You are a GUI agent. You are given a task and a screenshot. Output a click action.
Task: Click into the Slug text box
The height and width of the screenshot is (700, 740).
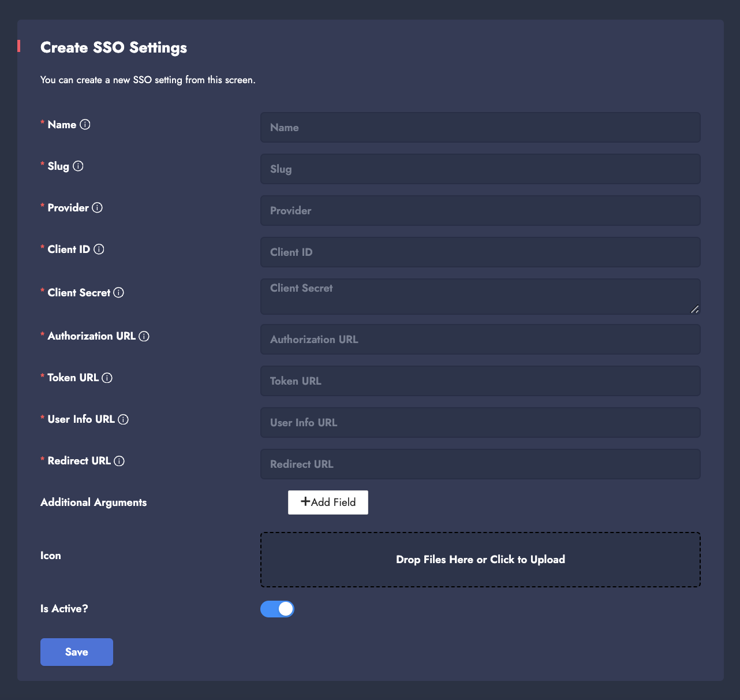[480, 169]
